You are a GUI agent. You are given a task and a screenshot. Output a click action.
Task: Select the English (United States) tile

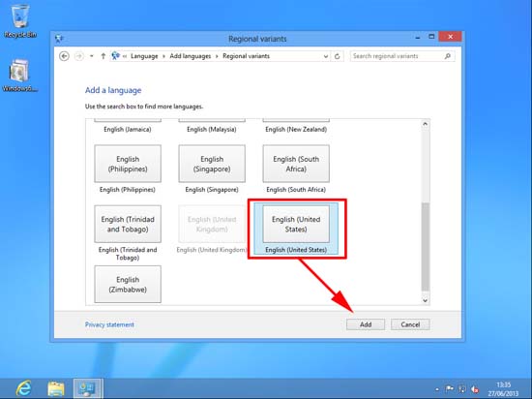(x=296, y=224)
